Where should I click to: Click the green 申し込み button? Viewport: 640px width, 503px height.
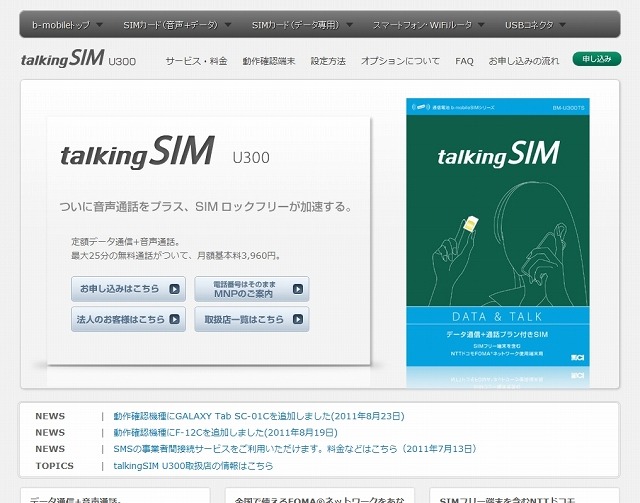click(597, 59)
